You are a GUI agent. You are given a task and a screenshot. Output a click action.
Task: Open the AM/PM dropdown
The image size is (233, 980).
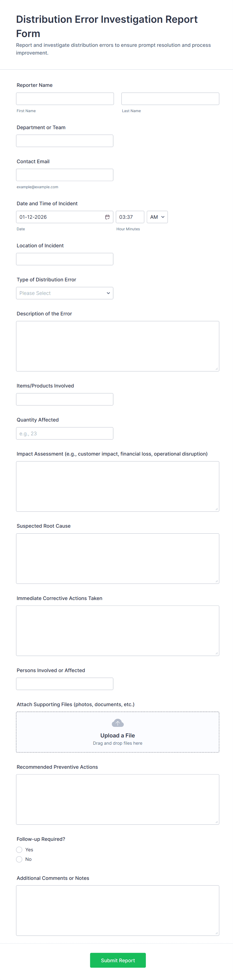[157, 217]
